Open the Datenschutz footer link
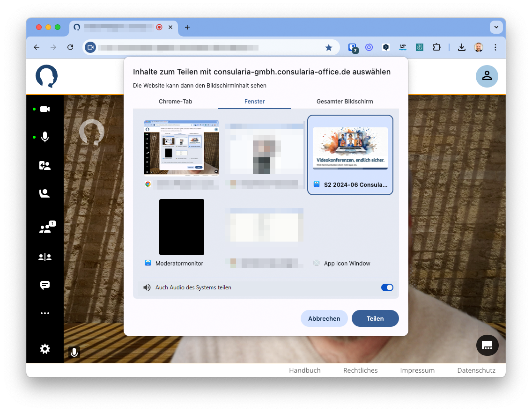Viewport: 532px width, 412px height. coord(476,370)
